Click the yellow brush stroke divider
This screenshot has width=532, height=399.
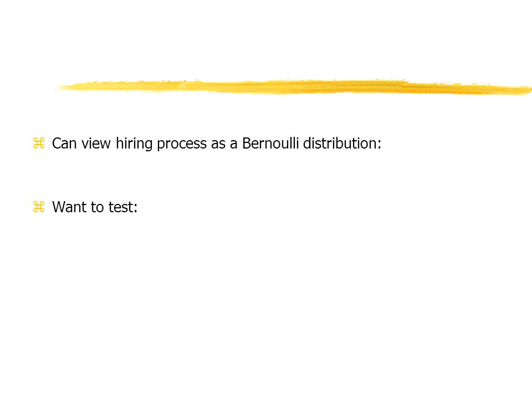click(294, 87)
